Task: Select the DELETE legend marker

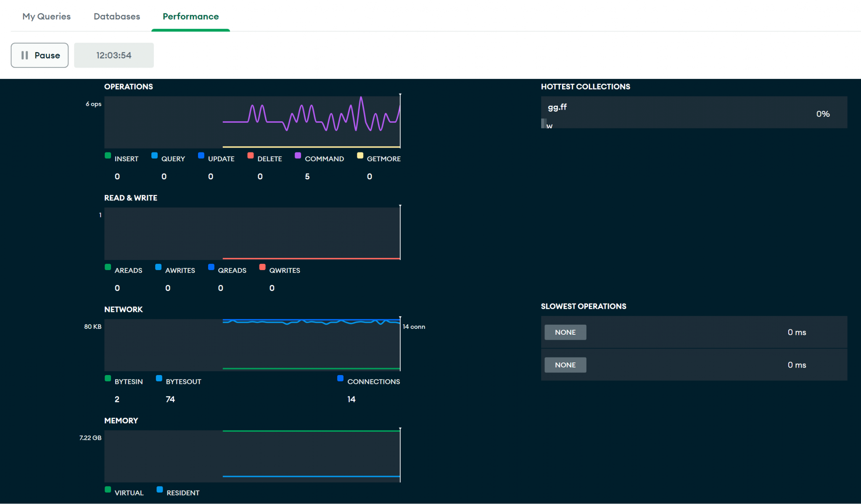Action: (x=251, y=155)
